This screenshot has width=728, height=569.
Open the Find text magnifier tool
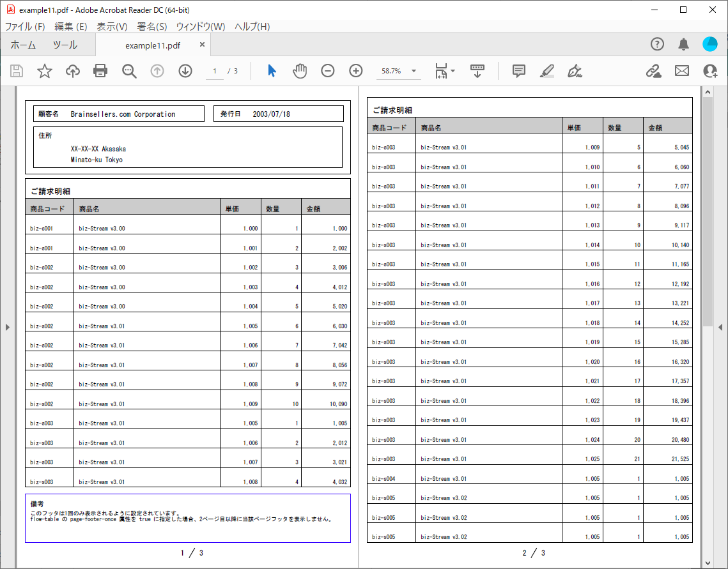point(129,71)
